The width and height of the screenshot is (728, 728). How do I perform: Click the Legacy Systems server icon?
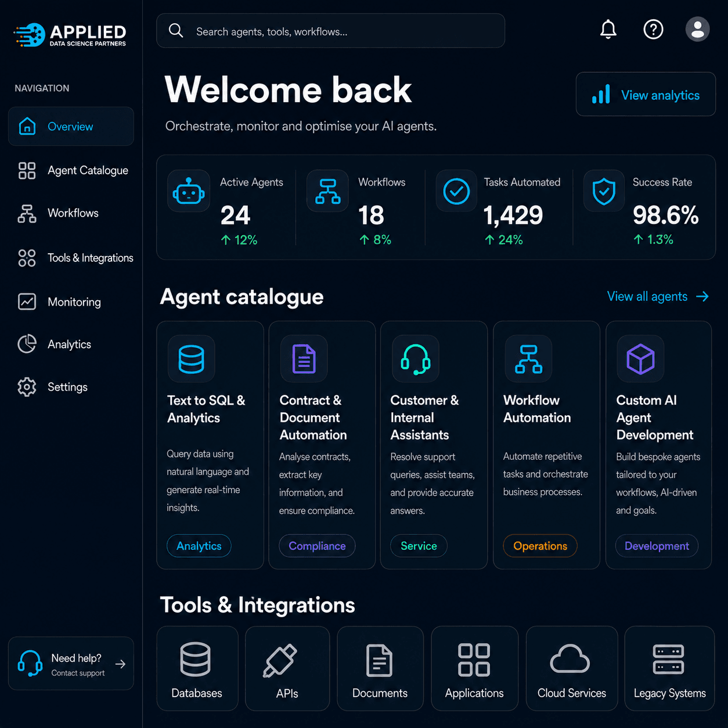(x=669, y=659)
